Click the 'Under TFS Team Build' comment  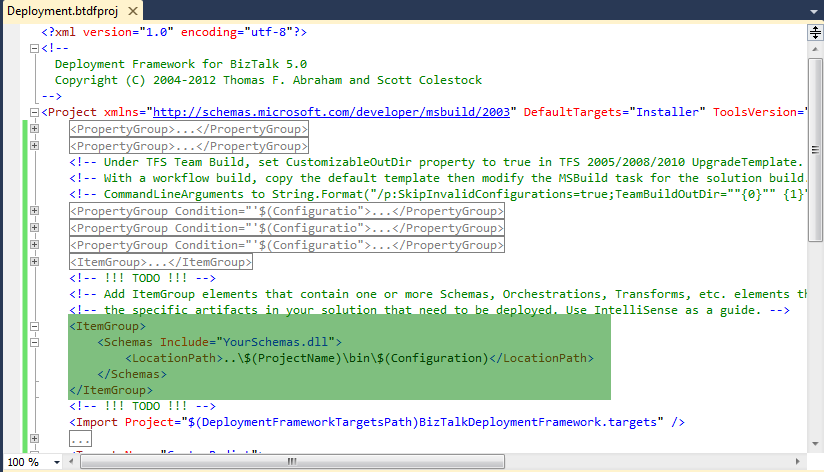[437, 162]
